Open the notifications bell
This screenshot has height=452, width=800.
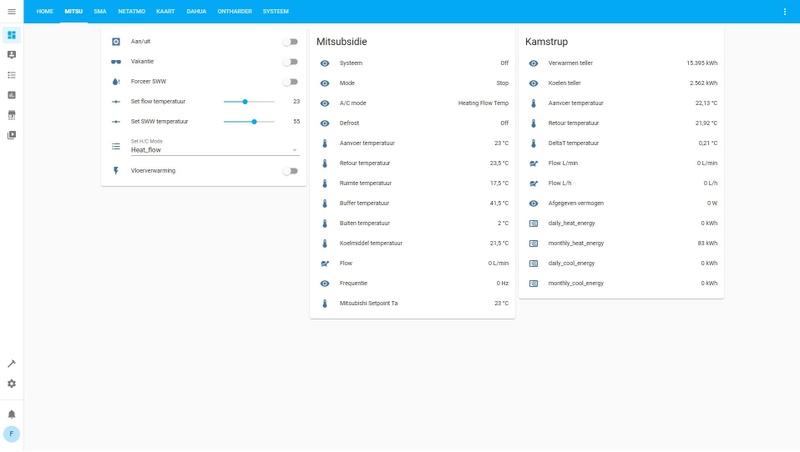click(11, 414)
